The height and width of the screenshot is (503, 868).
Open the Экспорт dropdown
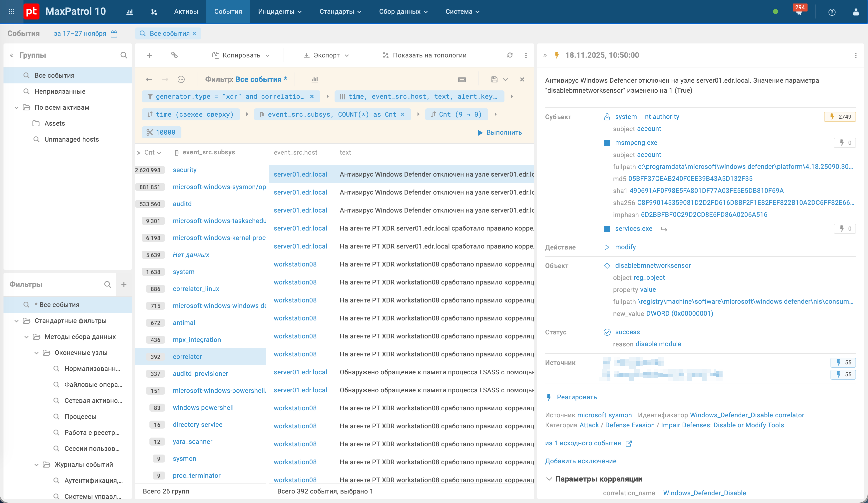click(x=326, y=55)
